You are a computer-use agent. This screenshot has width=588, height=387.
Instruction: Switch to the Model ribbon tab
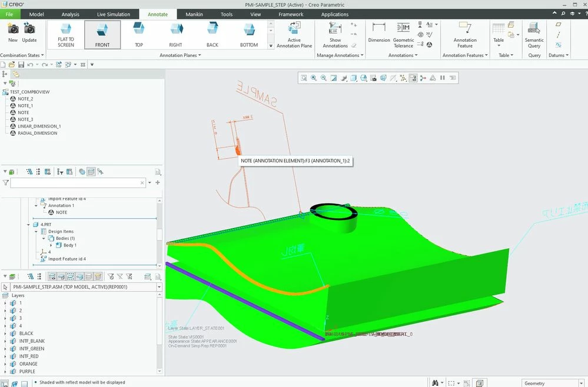(36, 14)
